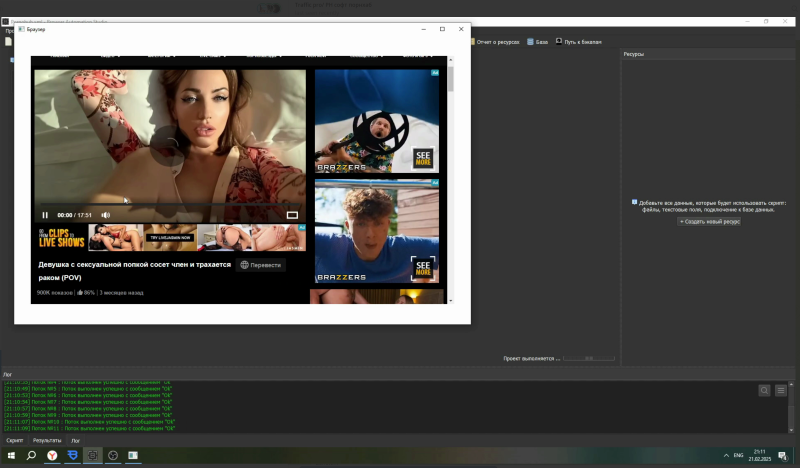Screen dimensions: 800x468
Task: Open the log panel menu icon
Action: (781, 390)
